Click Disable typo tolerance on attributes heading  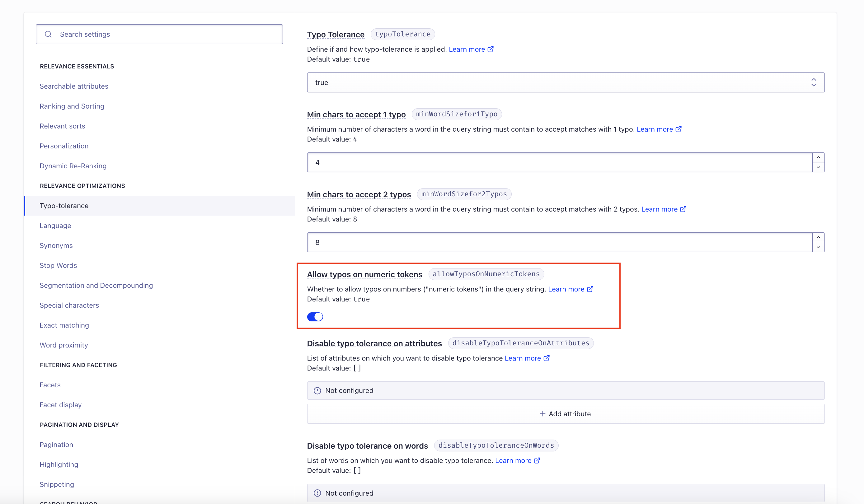[374, 344]
